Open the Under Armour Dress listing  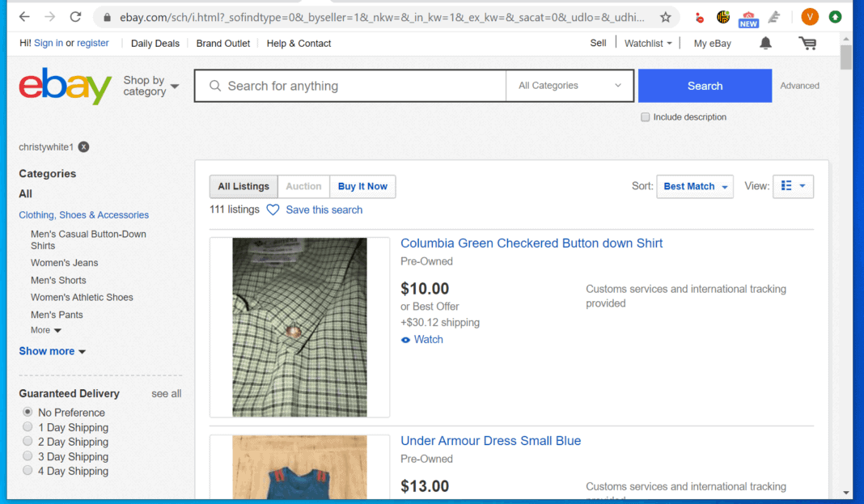[x=490, y=440]
